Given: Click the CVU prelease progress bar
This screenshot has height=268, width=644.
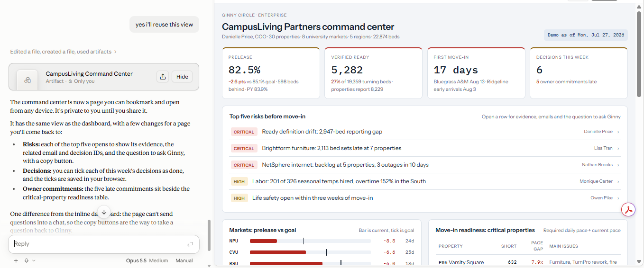Looking at the screenshot, I should coord(310,252).
